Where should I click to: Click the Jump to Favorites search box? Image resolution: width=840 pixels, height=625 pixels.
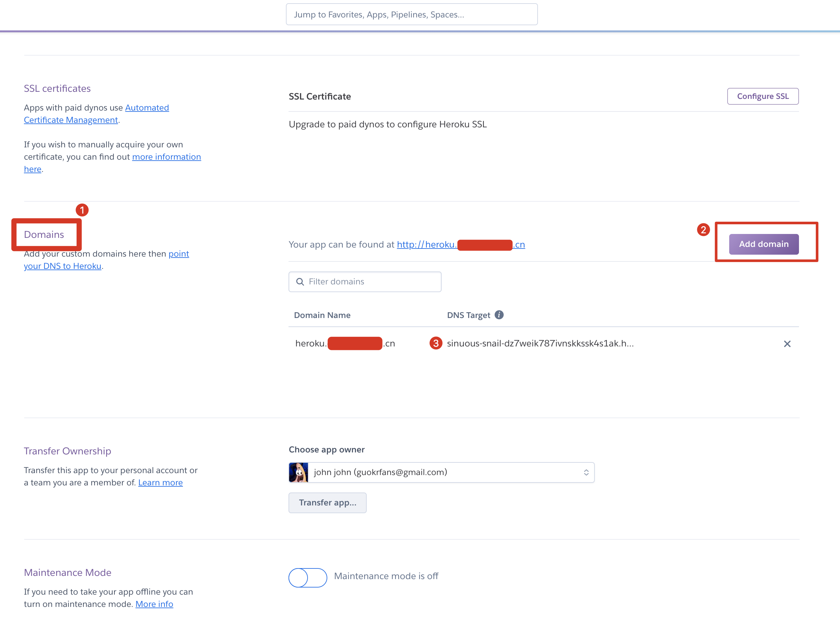412,14
